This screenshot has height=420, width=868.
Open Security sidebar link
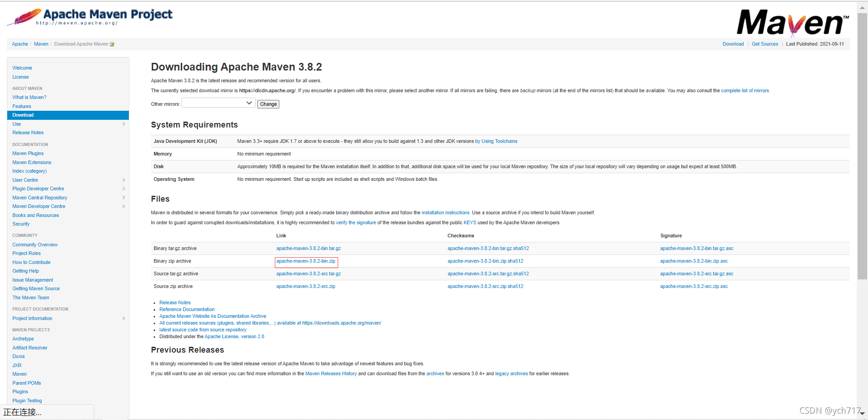(x=21, y=224)
